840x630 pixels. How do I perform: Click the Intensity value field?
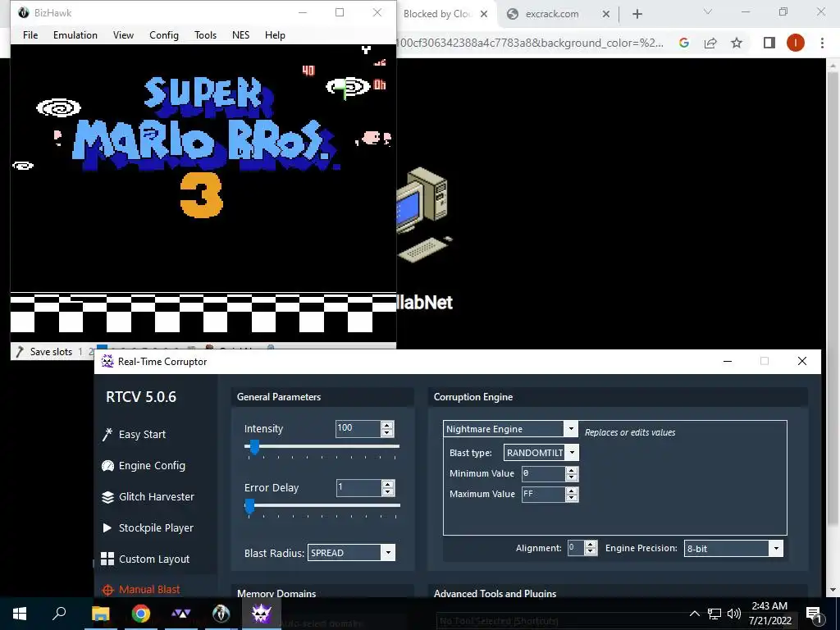pos(358,428)
